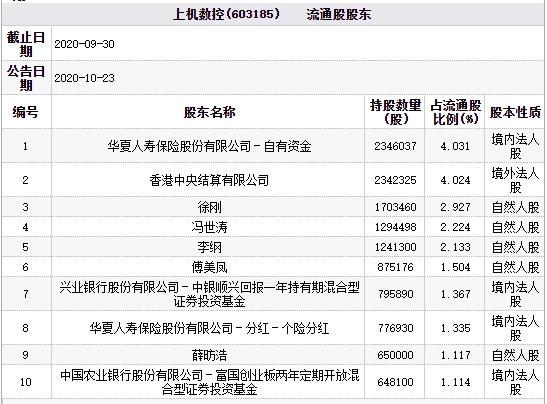This screenshot has height=404, width=547.
Task: Open shareholder 华夏人寿保险股份有限公司－自有资金
Action: [x=209, y=146]
